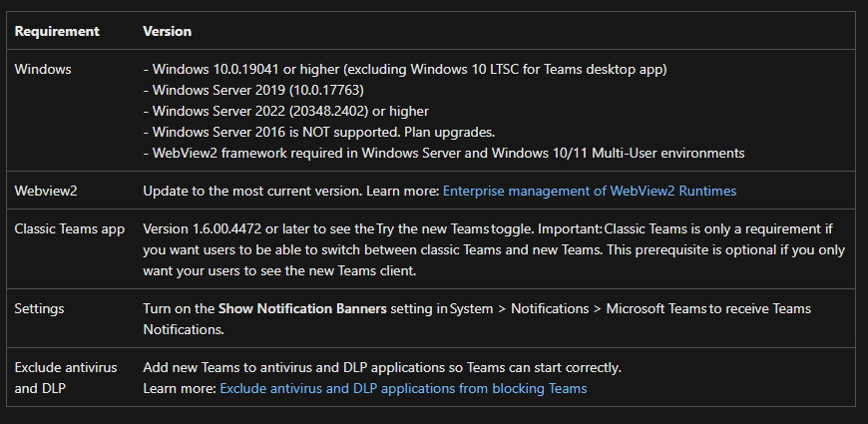Image resolution: width=868 pixels, height=424 pixels.
Task: Click the Add new Teams to antivirus sentence
Action: [382, 367]
